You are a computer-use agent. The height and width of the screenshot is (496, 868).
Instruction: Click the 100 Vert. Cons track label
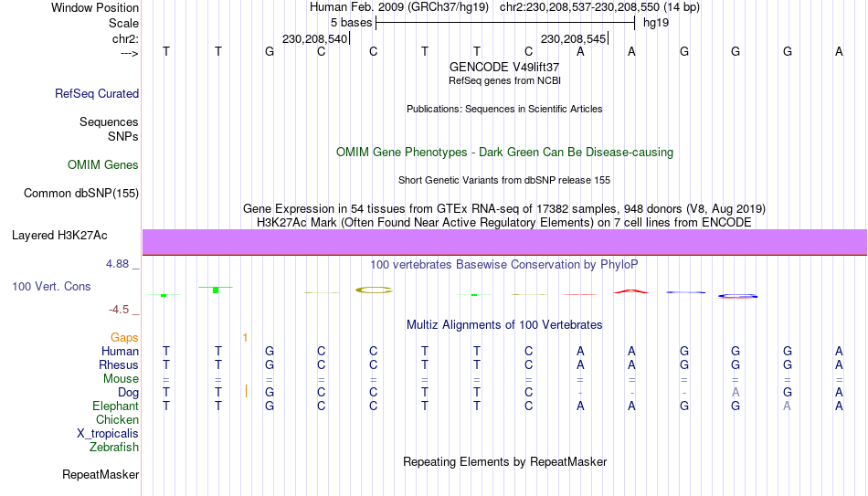[x=51, y=286]
